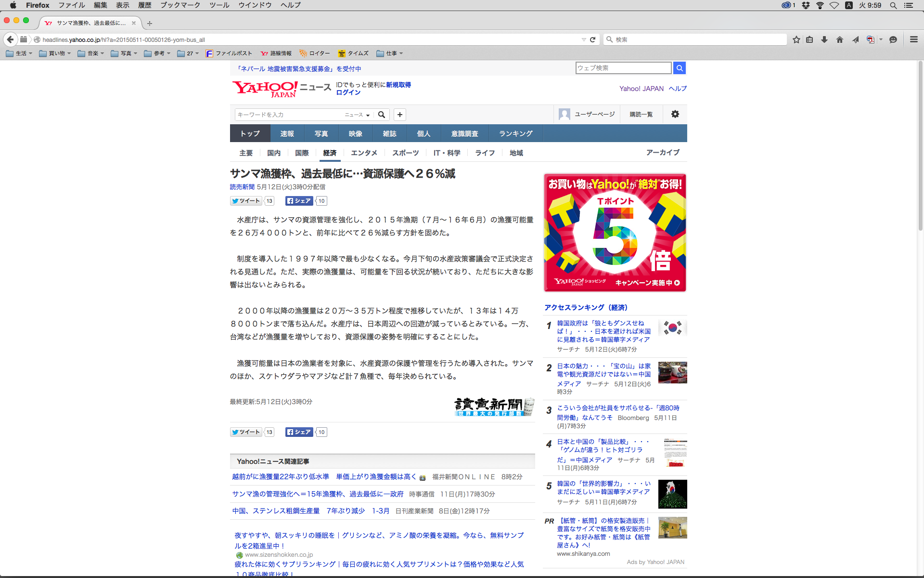924x578 pixels.
Task: Click the browser reload page icon
Action: tap(593, 39)
